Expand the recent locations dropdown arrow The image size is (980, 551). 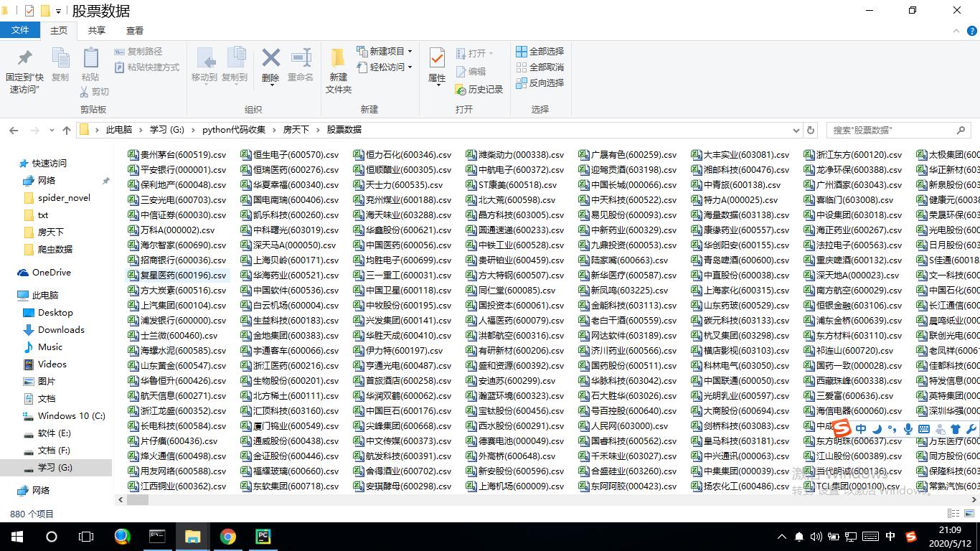click(52, 130)
